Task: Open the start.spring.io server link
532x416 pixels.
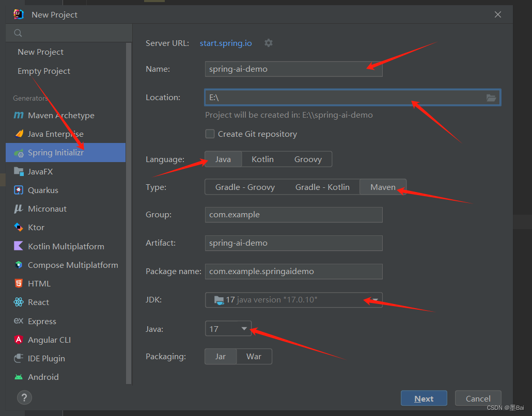Action: click(226, 43)
